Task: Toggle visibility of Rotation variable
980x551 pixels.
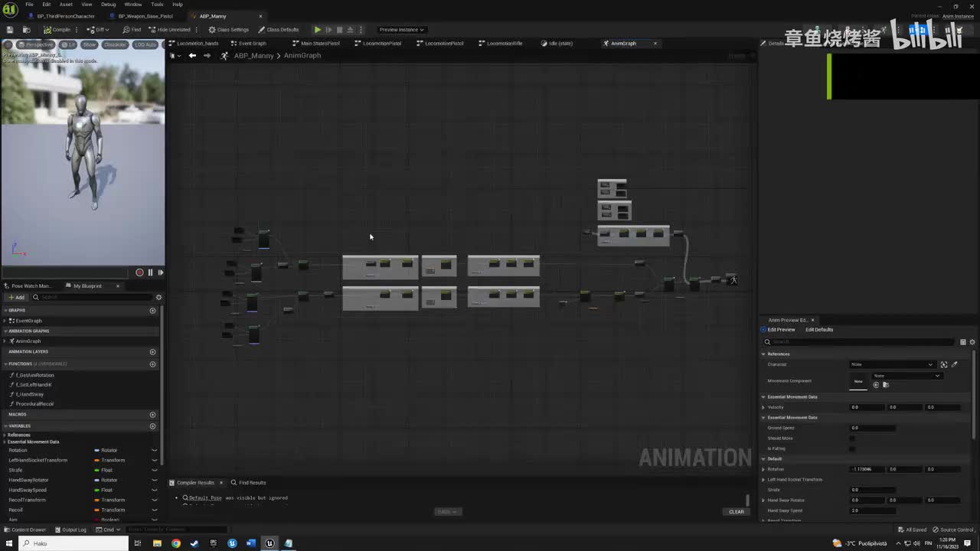Action: coord(154,451)
